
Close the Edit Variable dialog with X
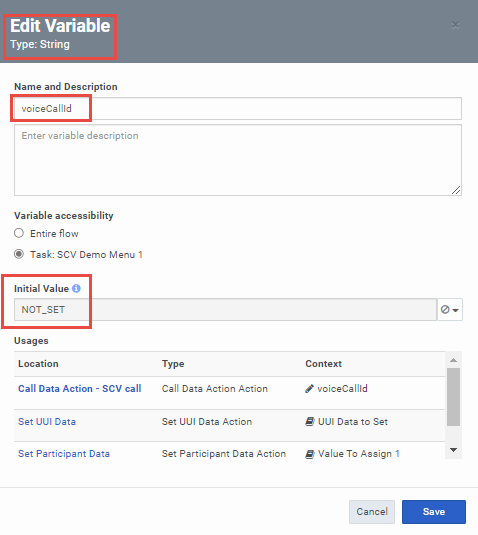point(455,25)
